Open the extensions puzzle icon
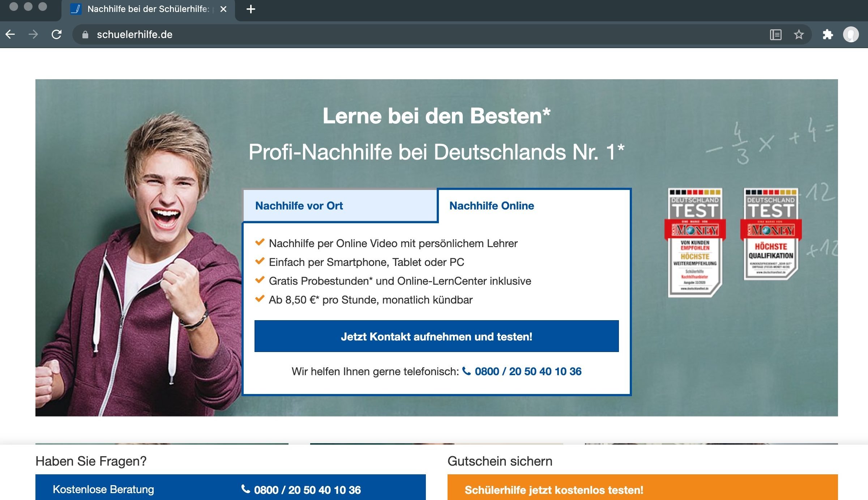Viewport: 868px width, 500px height. [x=828, y=35]
